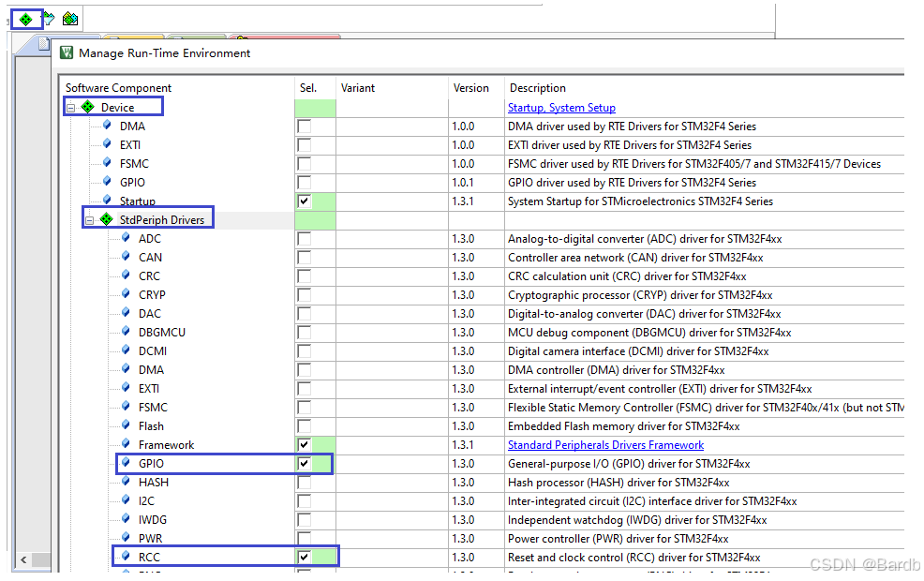924x581 pixels.
Task: Click the blue icon beside IWDG
Action: pos(126,518)
